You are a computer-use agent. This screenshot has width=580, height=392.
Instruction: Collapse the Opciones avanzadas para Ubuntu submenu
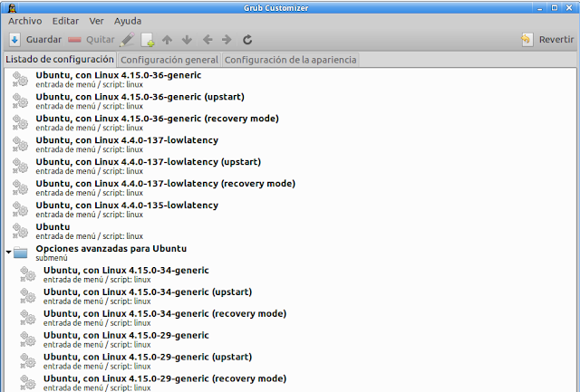coord(8,252)
